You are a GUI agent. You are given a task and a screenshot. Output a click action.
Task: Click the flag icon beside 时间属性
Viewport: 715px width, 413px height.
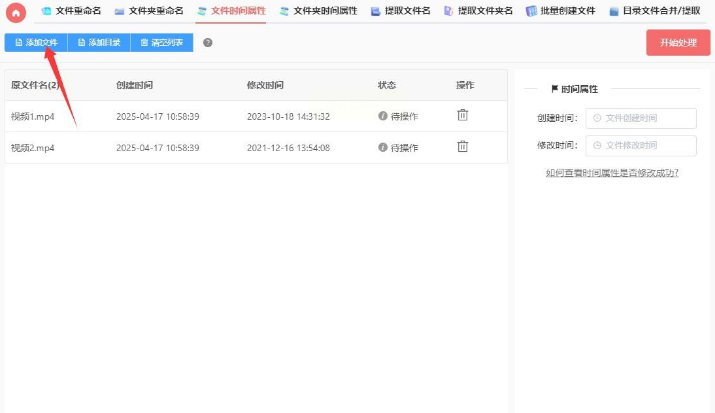click(x=555, y=89)
